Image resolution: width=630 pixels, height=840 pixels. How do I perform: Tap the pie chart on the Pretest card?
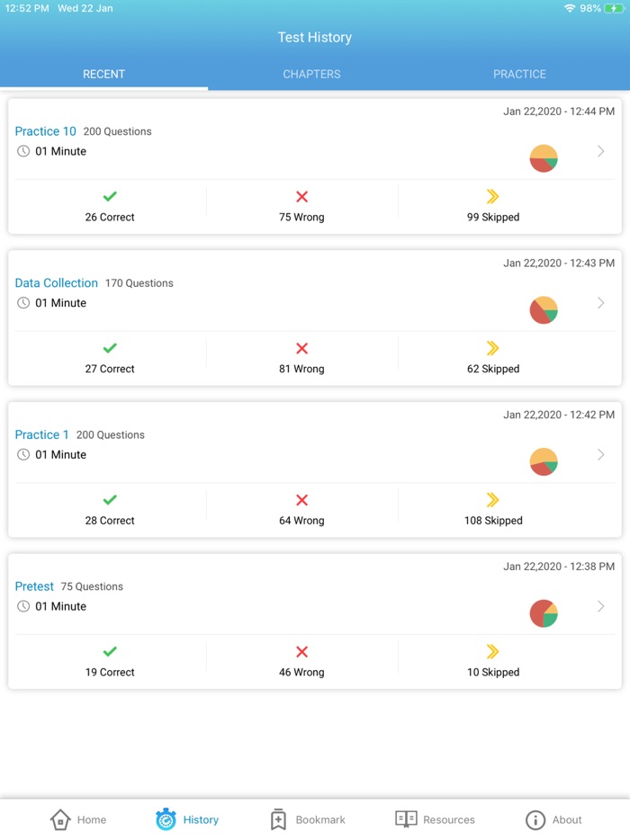point(544,612)
